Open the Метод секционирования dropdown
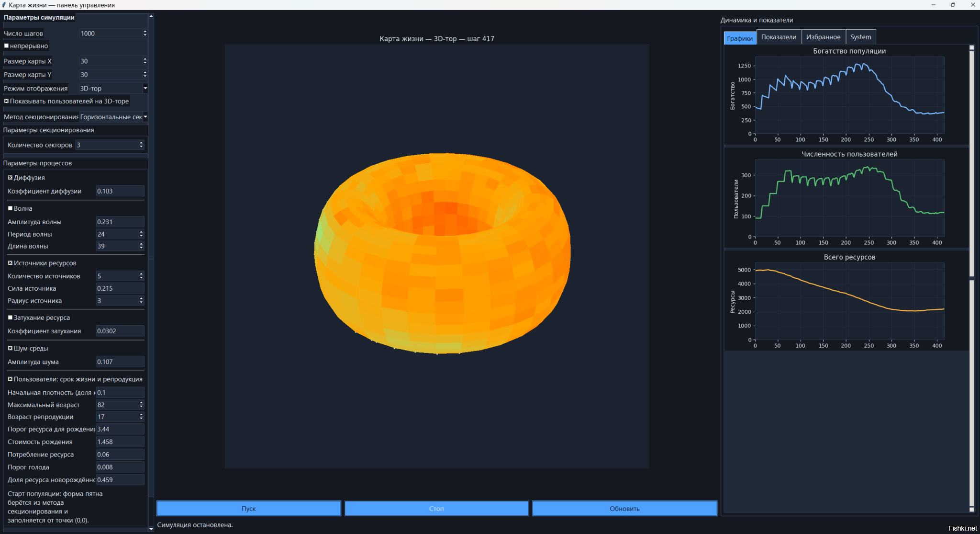This screenshot has height=534, width=980. pos(145,117)
